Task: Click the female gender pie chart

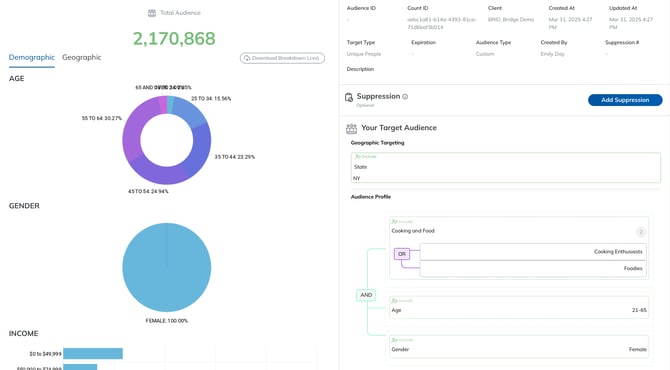Action: point(167,267)
